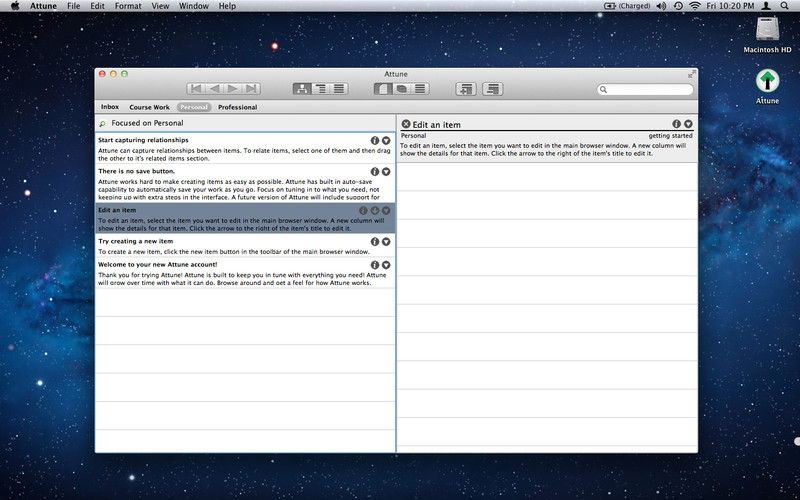Show info for Start capturing relationships

375,140
